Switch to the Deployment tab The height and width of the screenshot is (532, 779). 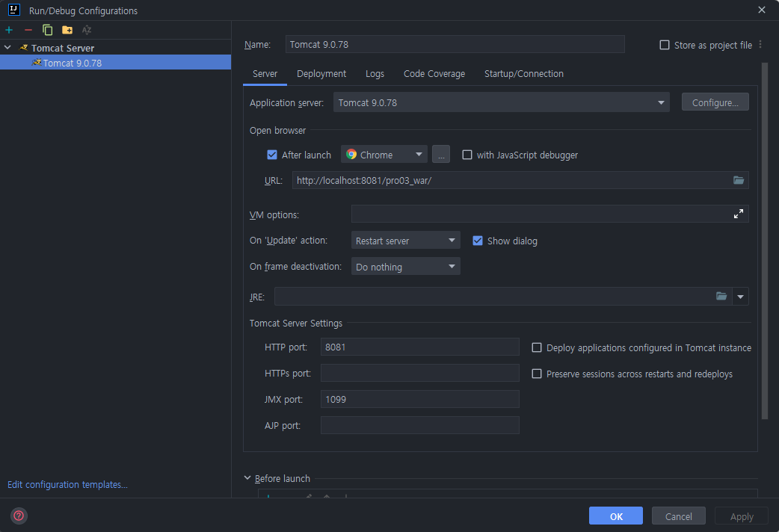[x=321, y=73]
